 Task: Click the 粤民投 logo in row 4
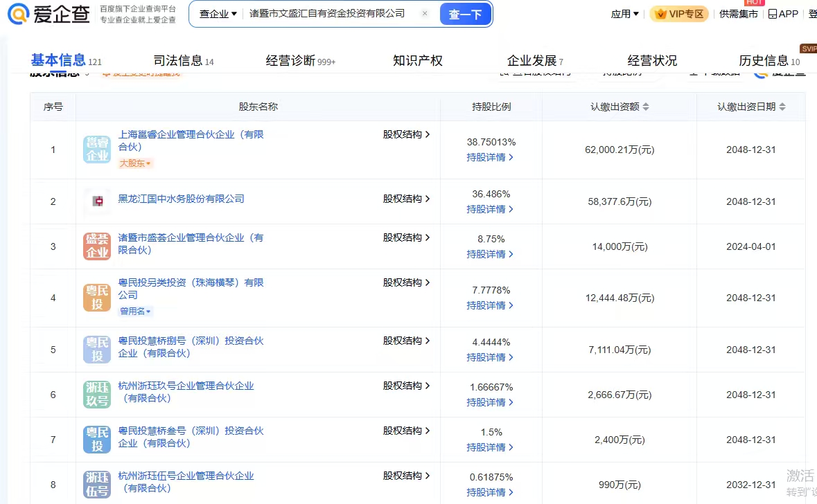coord(97,298)
